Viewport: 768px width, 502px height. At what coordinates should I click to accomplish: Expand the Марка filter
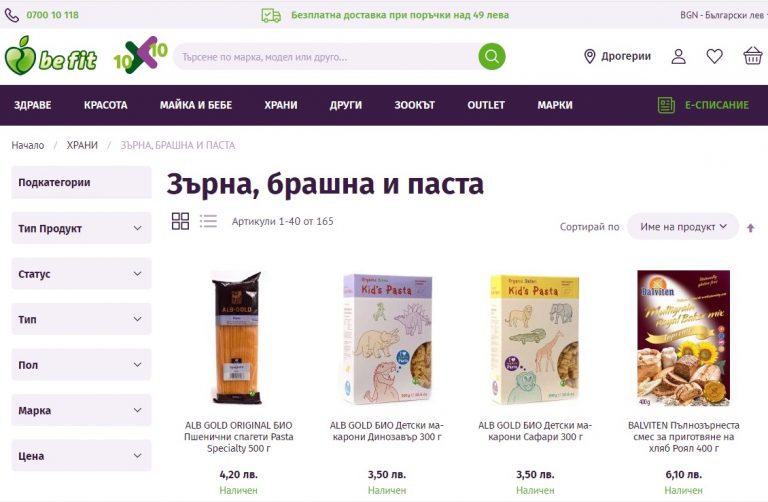tap(81, 410)
